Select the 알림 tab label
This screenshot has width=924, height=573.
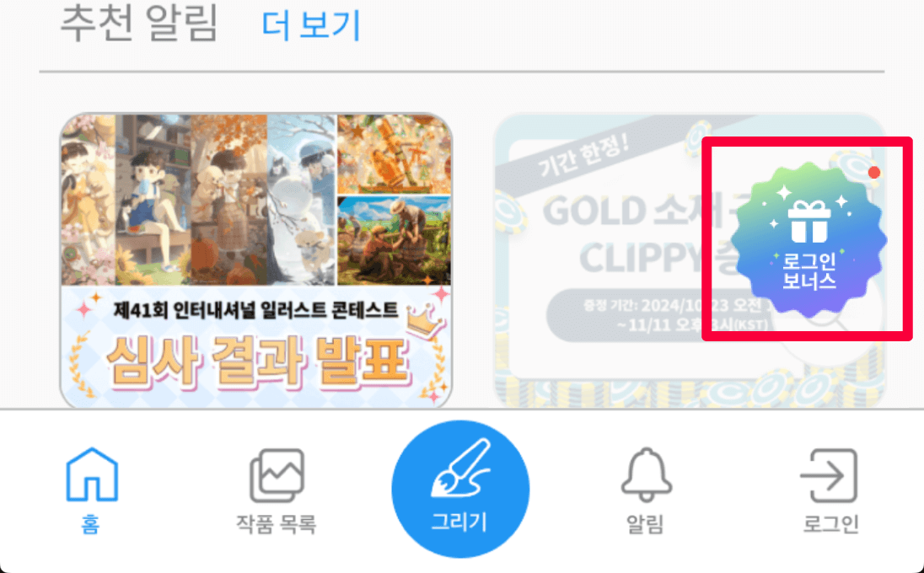pyautogui.click(x=645, y=523)
